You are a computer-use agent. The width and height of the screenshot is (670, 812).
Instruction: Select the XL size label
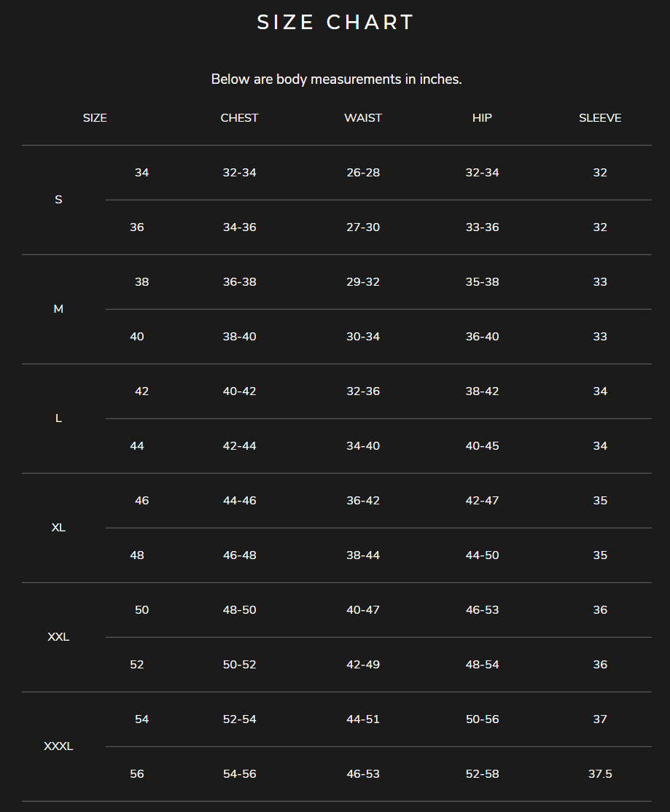(58, 528)
